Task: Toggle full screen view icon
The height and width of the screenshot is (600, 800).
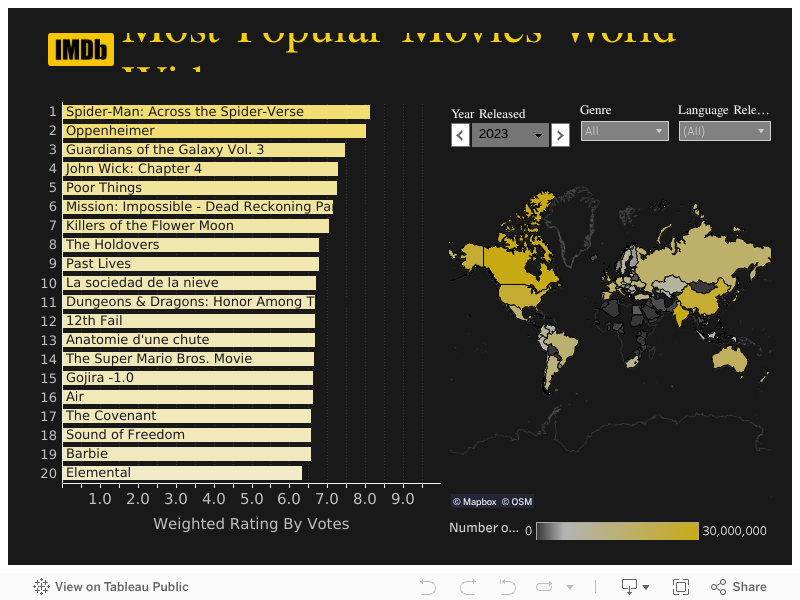Action: point(681,587)
